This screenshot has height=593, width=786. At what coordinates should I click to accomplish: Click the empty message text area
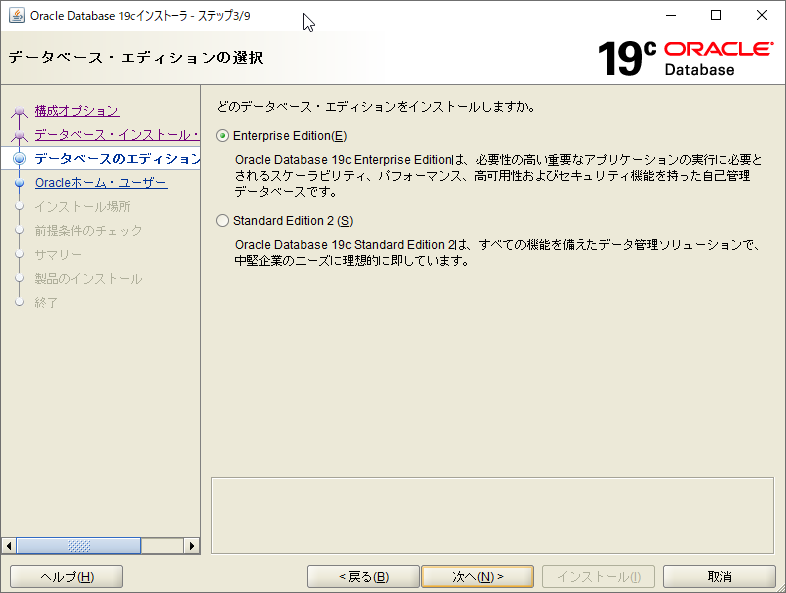[492, 515]
